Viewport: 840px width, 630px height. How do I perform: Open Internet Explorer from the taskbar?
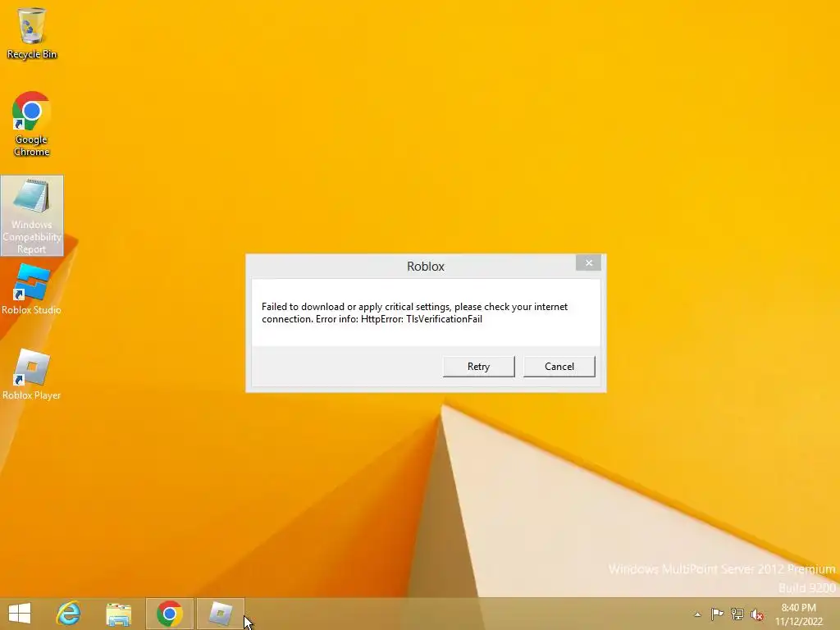pyautogui.click(x=69, y=614)
